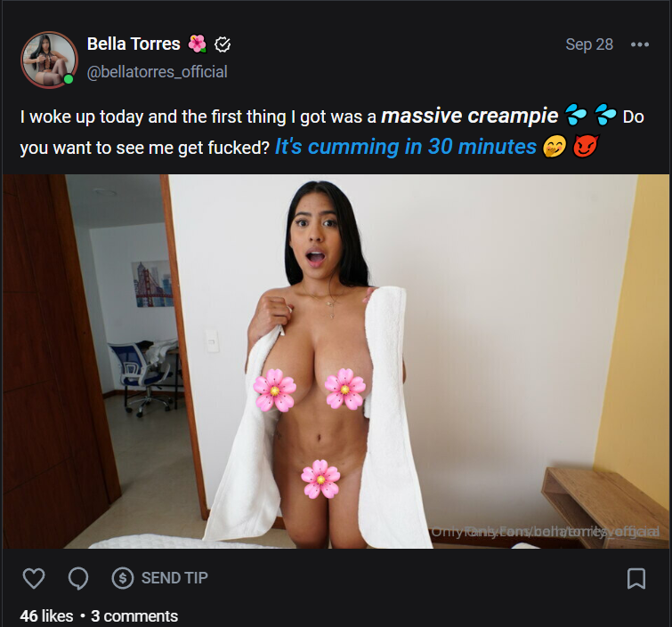Viewport: 672px width, 627px height.
Task: Bookmark this post
Action: [x=636, y=578]
